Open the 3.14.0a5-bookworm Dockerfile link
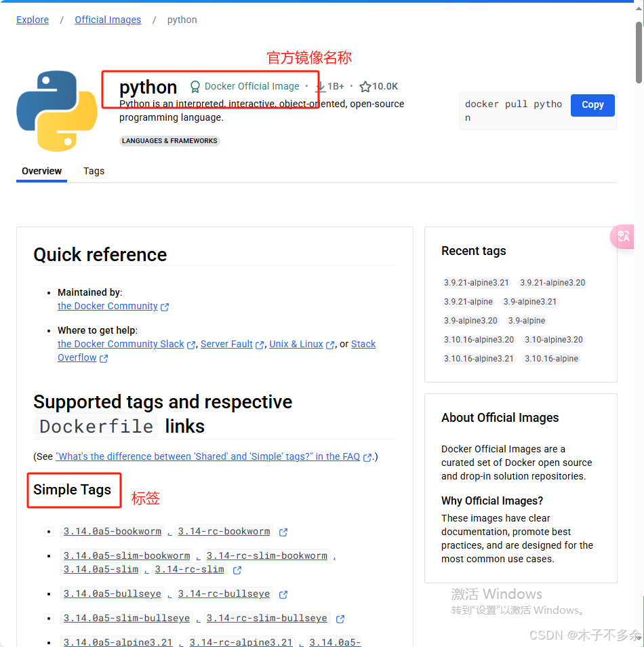Screen dimensions: 644x647 point(113,532)
